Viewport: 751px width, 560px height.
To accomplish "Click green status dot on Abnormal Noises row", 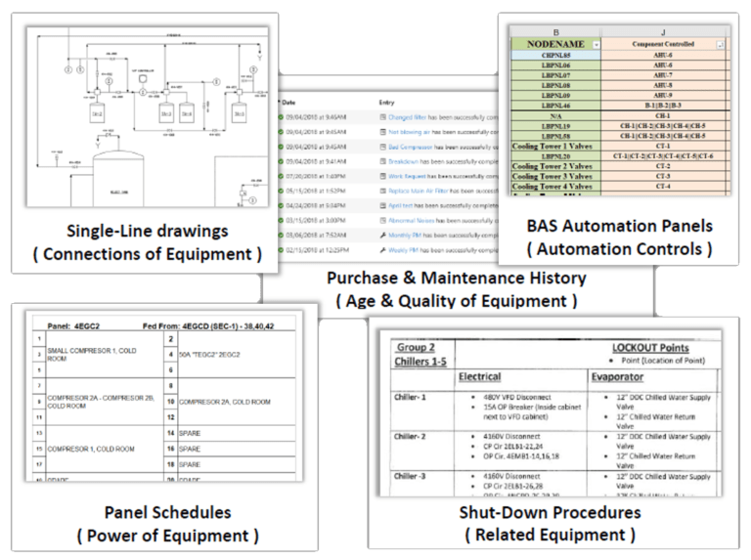I will tap(282, 221).
